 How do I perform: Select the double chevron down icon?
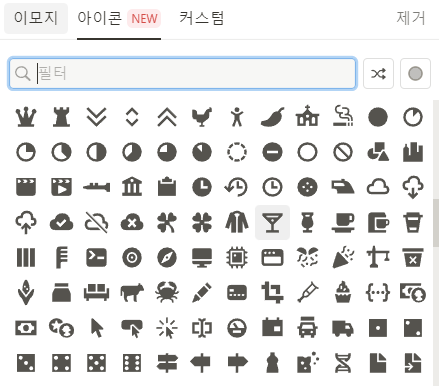(97, 117)
